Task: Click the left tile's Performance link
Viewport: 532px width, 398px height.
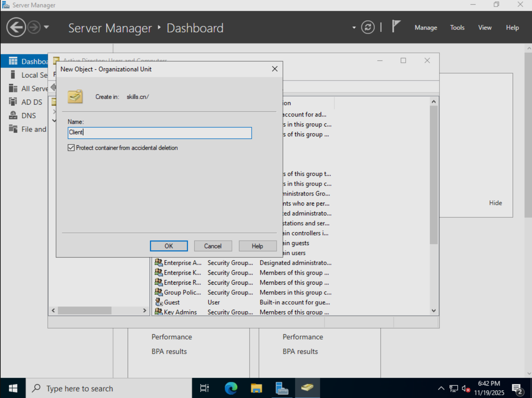Action: pyautogui.click(x=172, y=337)
